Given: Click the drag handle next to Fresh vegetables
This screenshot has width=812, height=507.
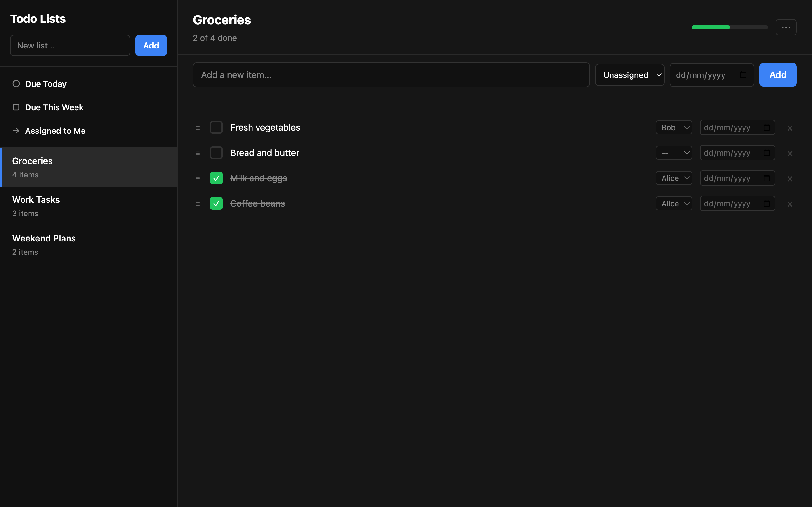Looking at the screenshot, I should 197,127.
